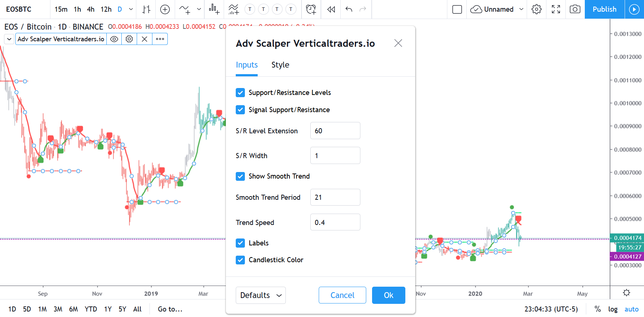Open Adv Scalper indicator settings gear
This screenshot has height=317, width=644.
coord(129,39)
